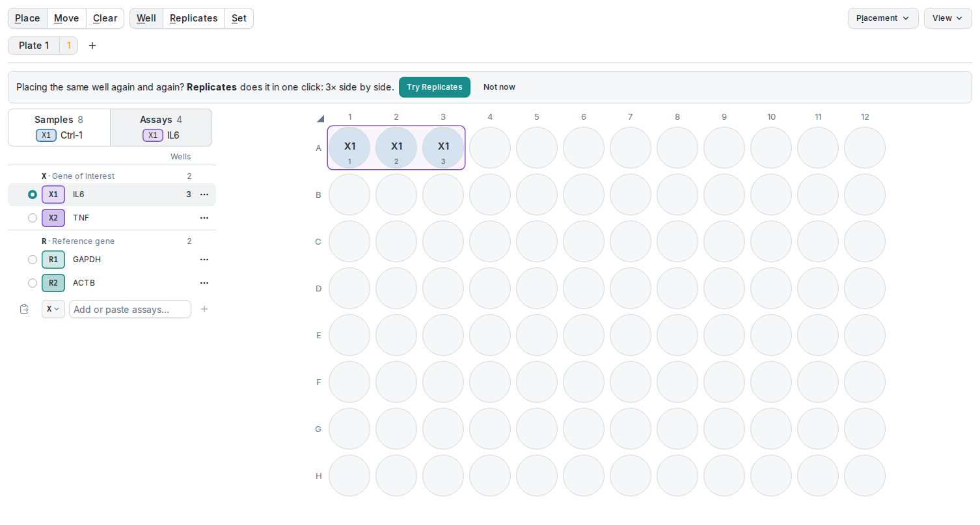The image size is (980, 525).
Task: Choose the Place mode
Action: coord(27,18)
